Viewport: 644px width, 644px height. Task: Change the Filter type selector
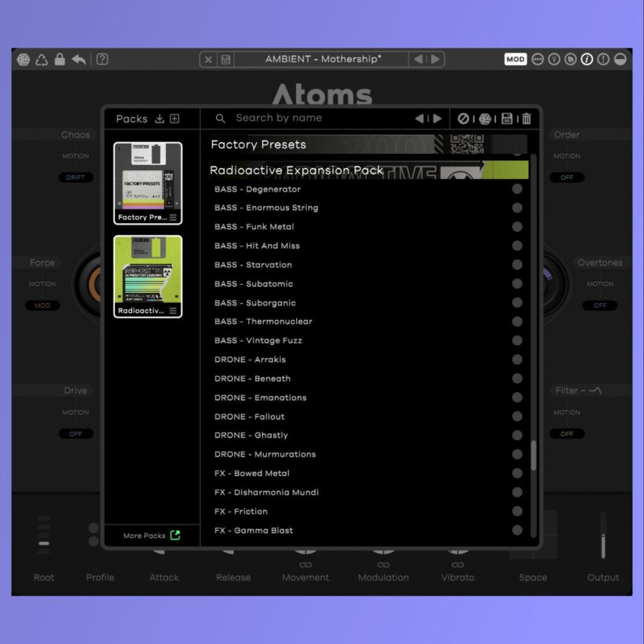click(595, 390)
